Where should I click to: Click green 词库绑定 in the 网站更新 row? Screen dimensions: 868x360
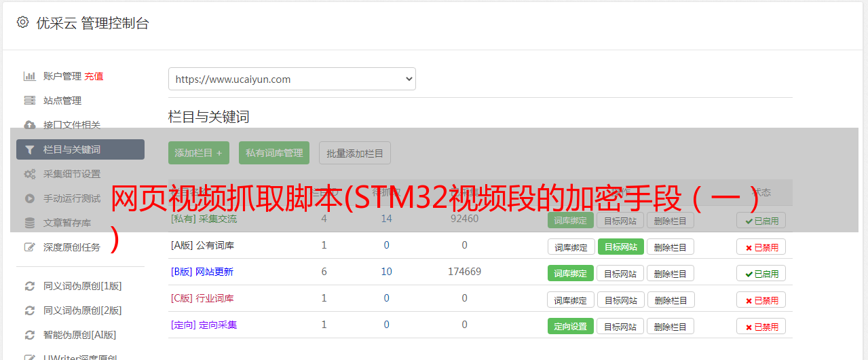(x=571, y=273)
